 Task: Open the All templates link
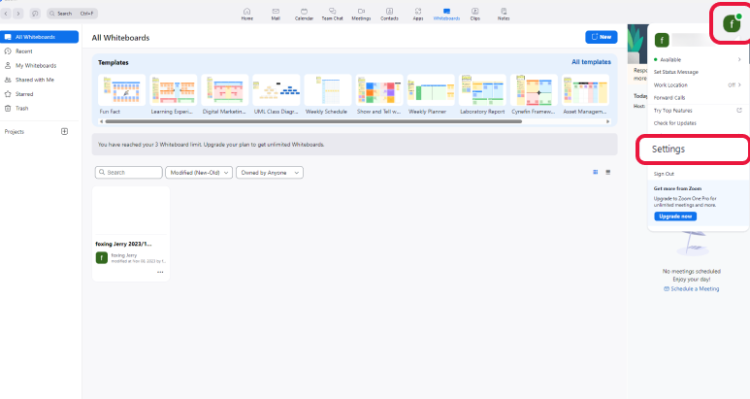point(591,62)
